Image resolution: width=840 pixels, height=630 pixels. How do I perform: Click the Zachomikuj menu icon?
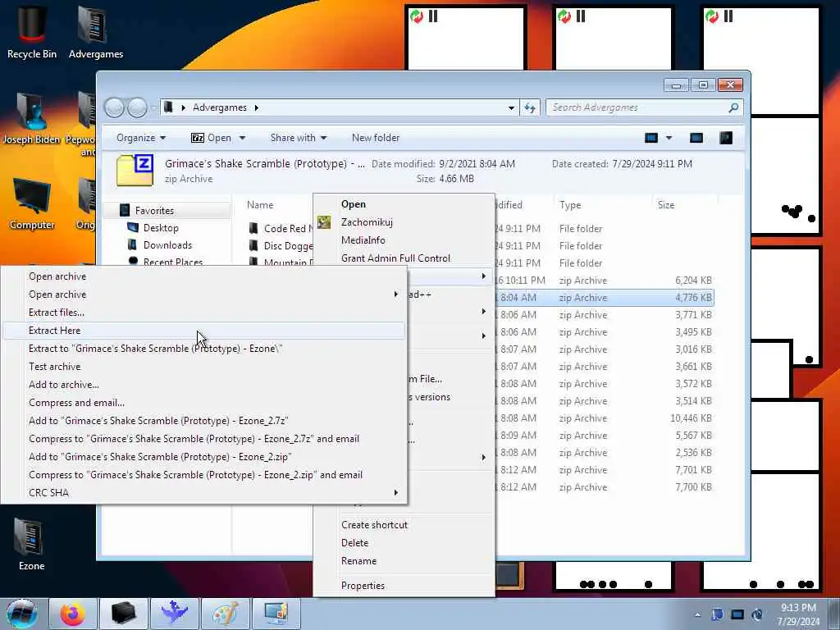tap(324, 221)
